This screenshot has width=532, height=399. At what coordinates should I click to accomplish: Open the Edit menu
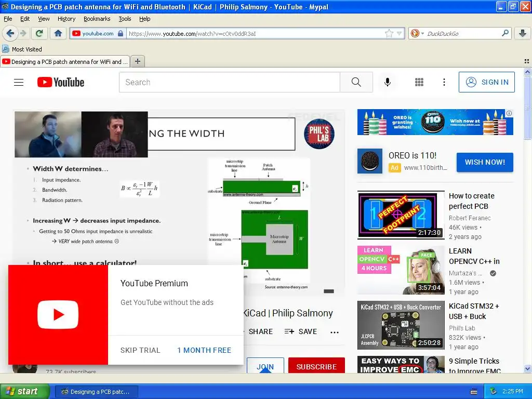click(x=25, y=19)
